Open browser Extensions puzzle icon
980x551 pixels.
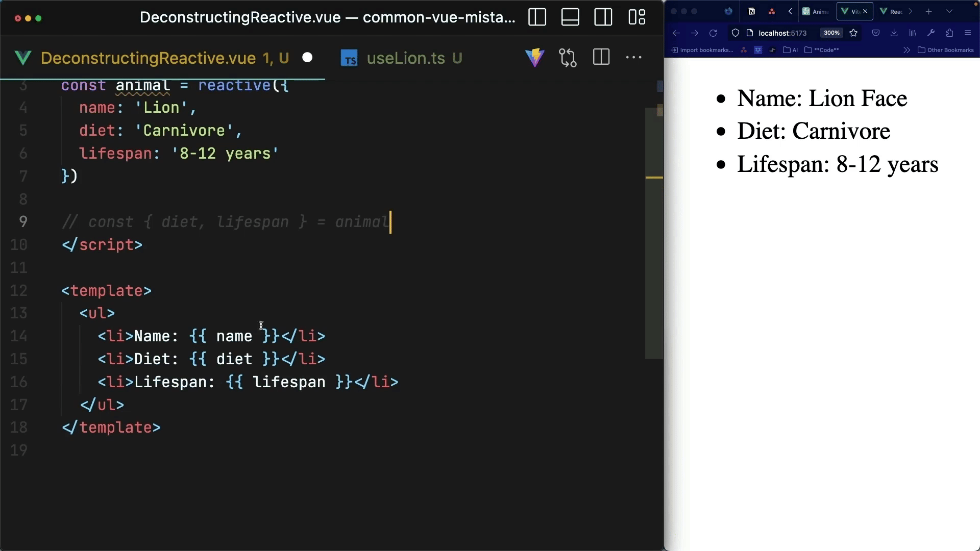[x=949, y=33]
